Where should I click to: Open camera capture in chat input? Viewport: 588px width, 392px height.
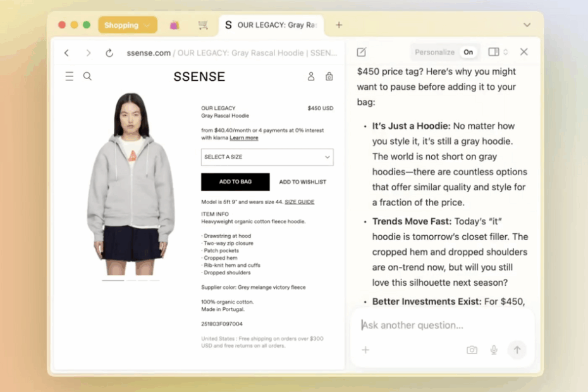click(x=472, y=350)
